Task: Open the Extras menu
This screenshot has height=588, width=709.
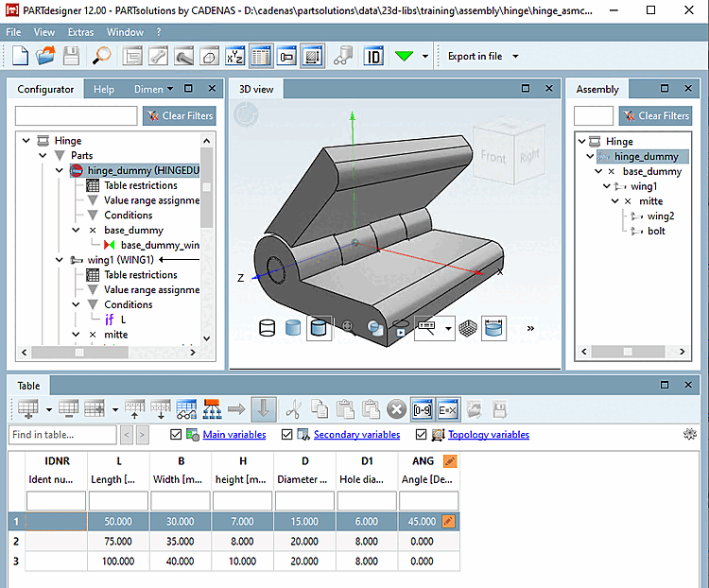Action: pyautogui.click(x=80, y=32)
